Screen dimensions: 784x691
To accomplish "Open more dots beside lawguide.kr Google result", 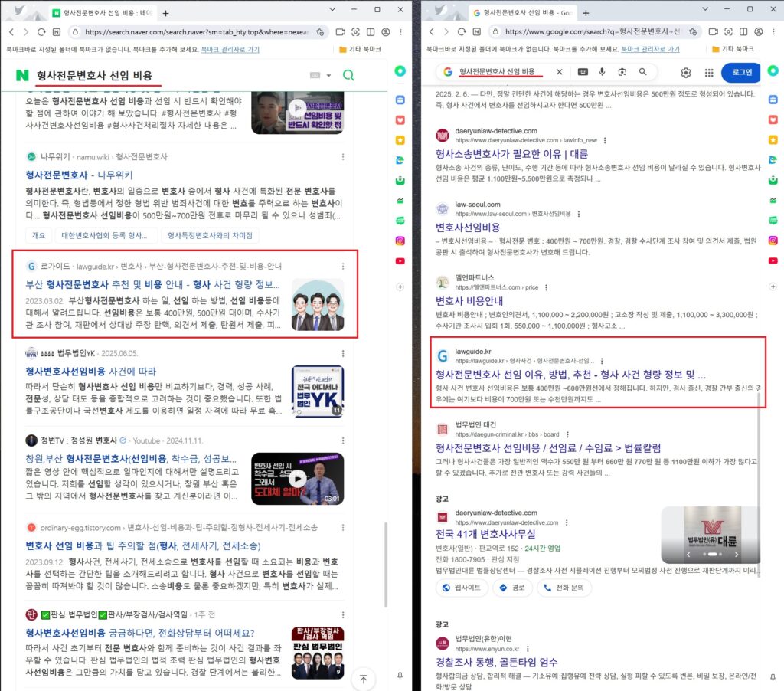I will (x=602, y=361).
